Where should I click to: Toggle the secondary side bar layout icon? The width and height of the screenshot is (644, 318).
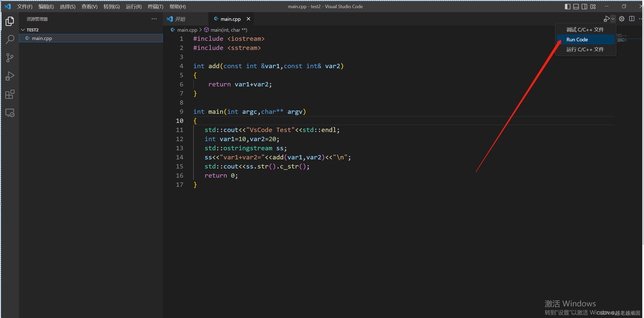(584, 7)
